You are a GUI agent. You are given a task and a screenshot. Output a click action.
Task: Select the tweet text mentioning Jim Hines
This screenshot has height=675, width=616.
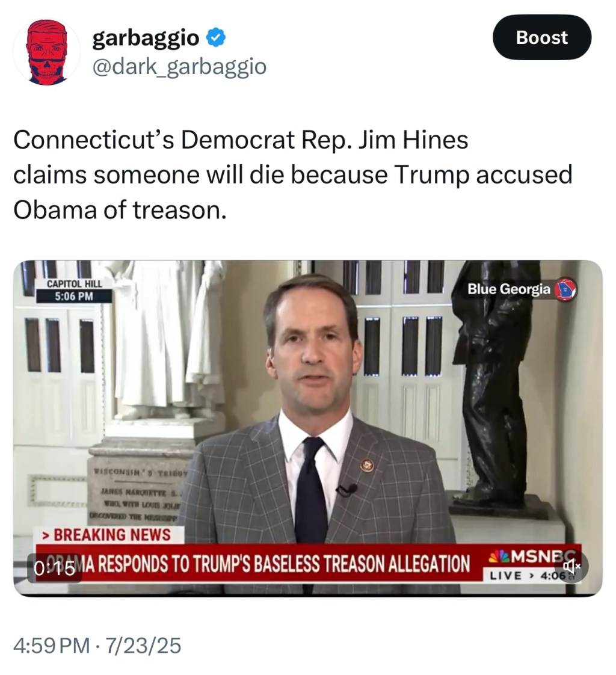[x=293, y=175]
